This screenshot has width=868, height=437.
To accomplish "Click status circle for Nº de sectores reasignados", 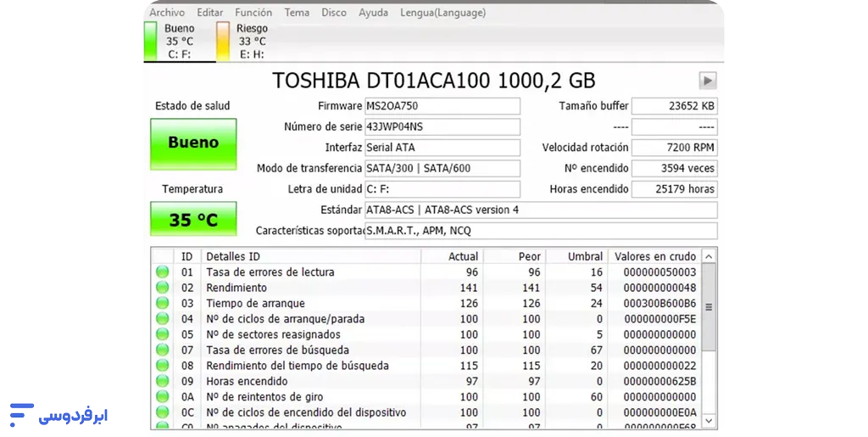I will tap(162, 334).
